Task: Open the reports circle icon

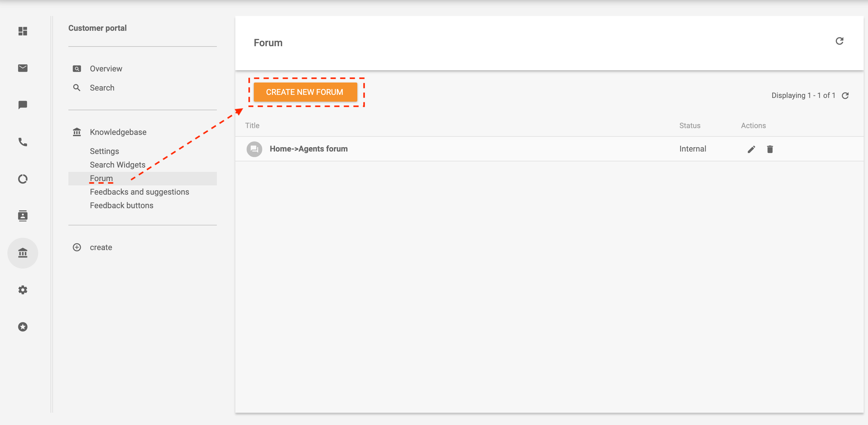Action: (22, 179)
